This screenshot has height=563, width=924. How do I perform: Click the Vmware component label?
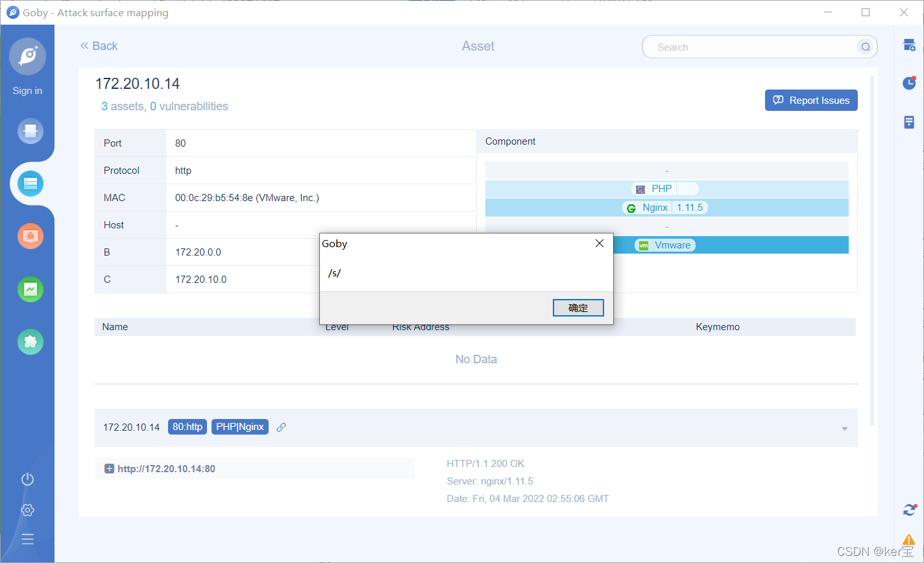673,245
